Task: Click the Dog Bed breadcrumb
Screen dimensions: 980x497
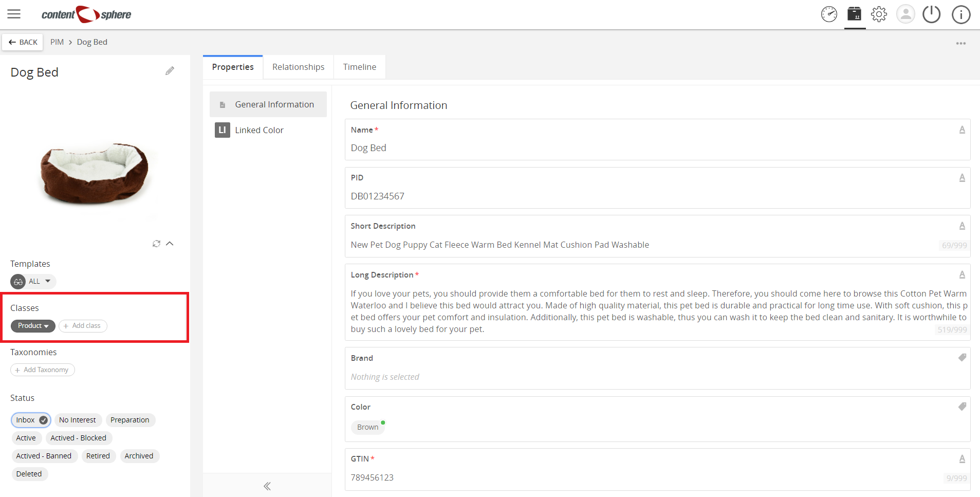Action: tap(92, 42)
